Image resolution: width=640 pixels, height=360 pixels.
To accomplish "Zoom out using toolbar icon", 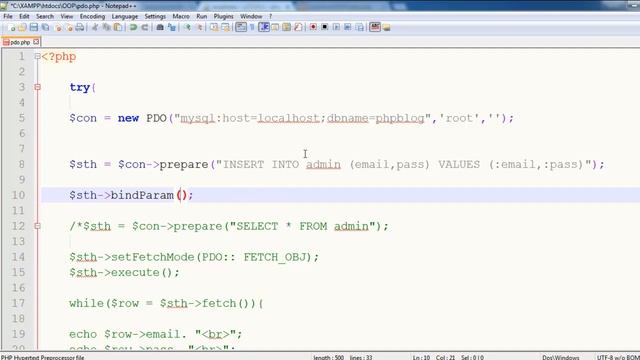I will tap(199, 27).
